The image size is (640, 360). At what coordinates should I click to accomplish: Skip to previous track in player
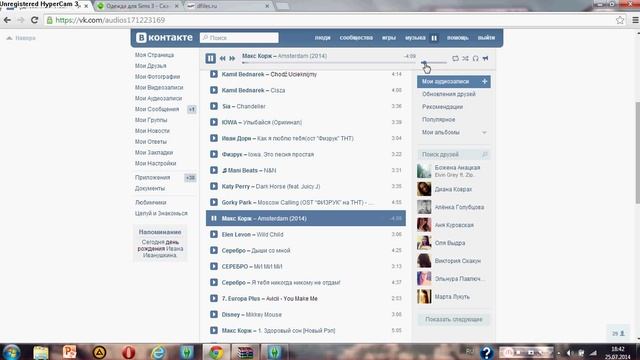pos(222,58)
